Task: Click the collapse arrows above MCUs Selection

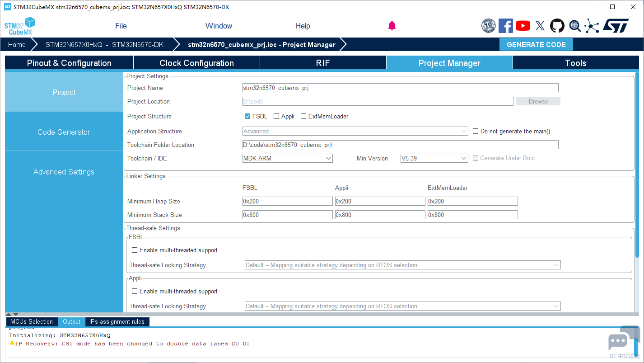Action: 12,314
